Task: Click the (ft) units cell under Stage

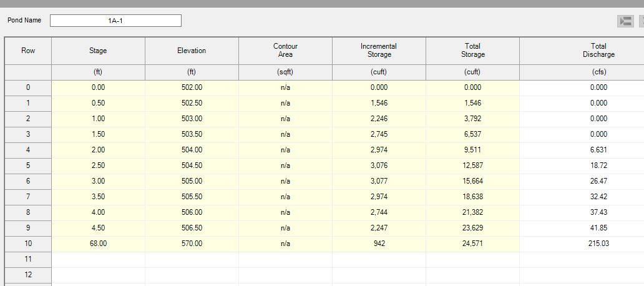Action: click(98, 72)
